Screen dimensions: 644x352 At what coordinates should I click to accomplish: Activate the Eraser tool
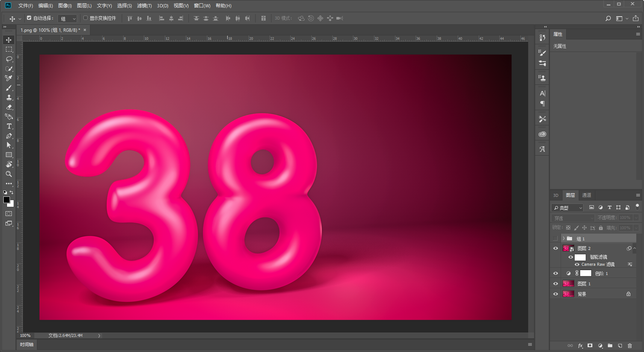pyautogui.click(x=9, y=107)
